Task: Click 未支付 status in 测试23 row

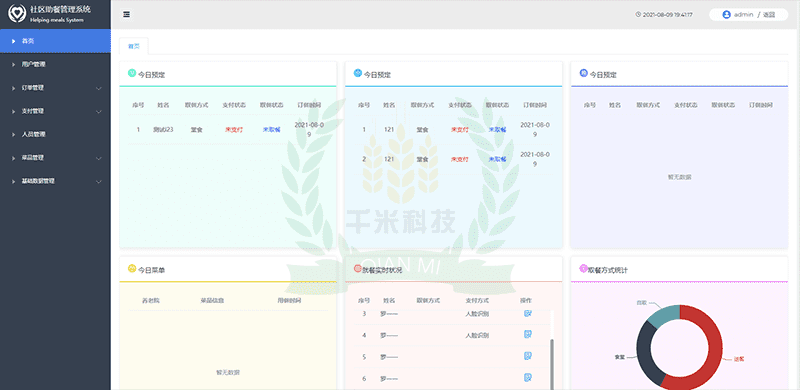Action: click(x=234, y=130)
